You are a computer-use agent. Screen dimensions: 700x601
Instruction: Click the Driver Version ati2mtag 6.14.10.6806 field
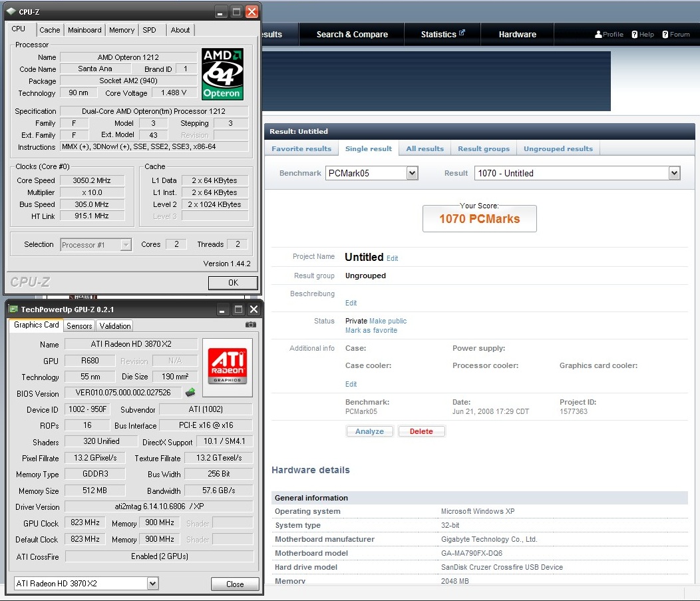coord(160,506)
